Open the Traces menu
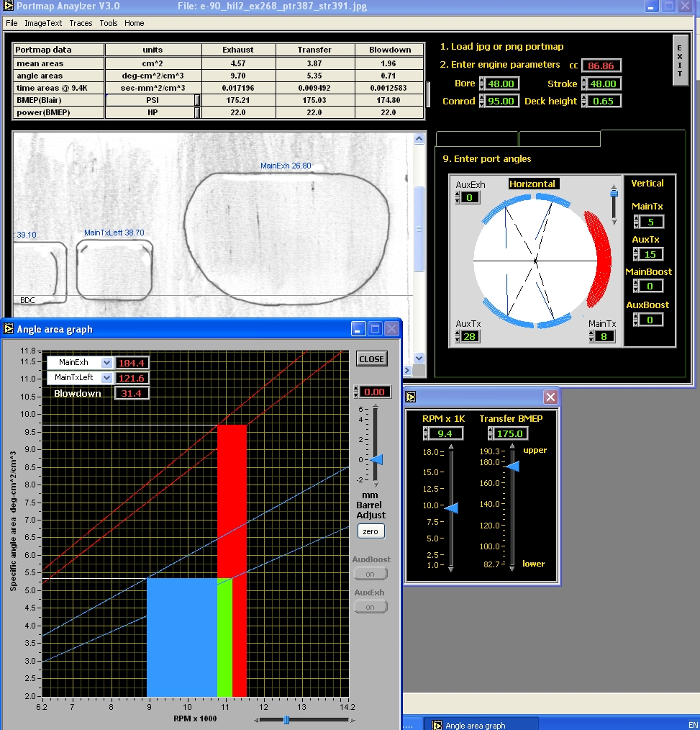This screenshot has height=730, width=700. click(x=81, y=23)
